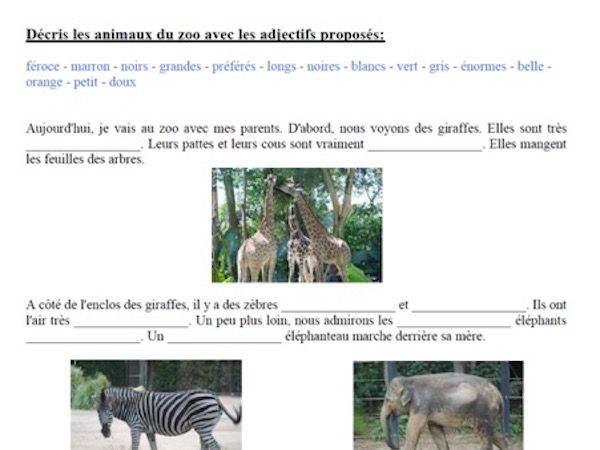Click the blank after 'sont vraiment'

425,146
